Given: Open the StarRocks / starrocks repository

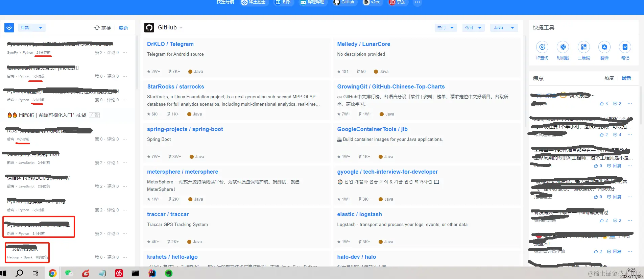Looking at the screenshot, I should (175, 86).
